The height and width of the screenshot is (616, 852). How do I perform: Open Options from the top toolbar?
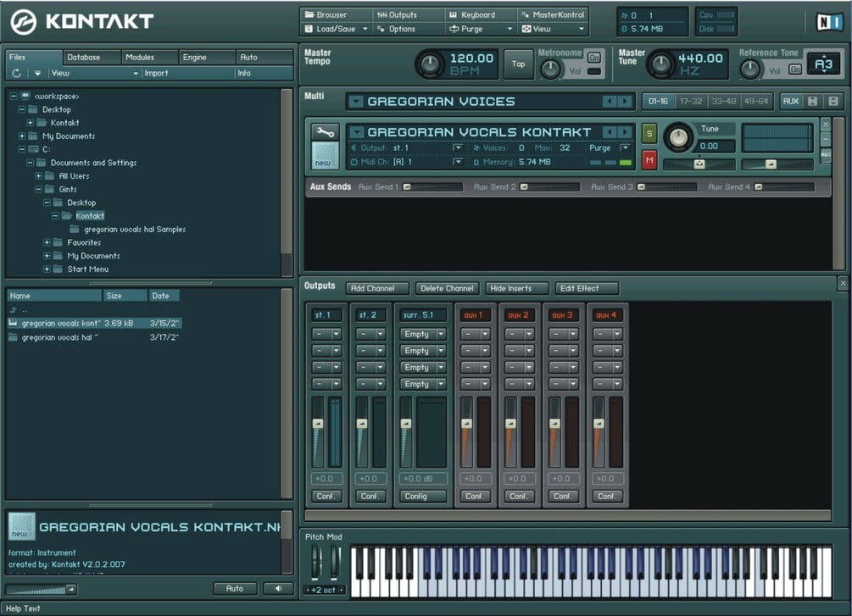402,29
